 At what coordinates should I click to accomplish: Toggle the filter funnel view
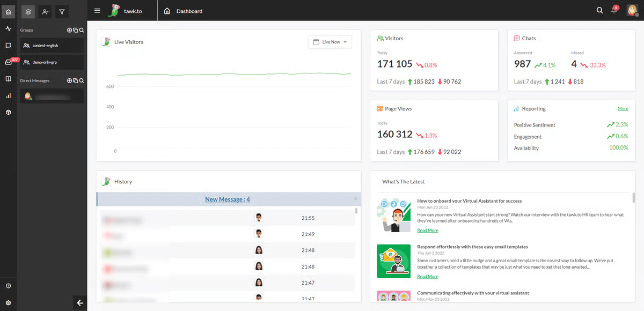[62, 11]
